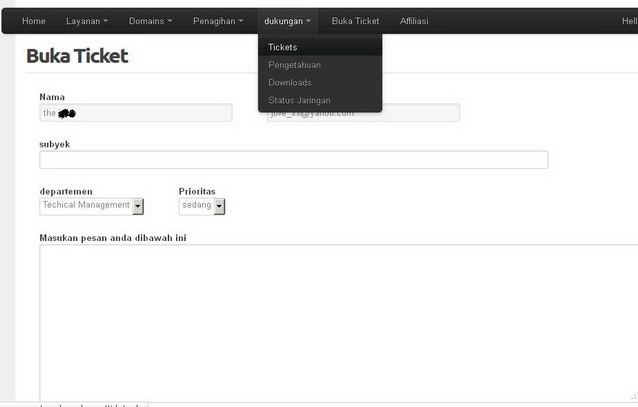Select Tickets from the dukungan menu

click(282, 47)
